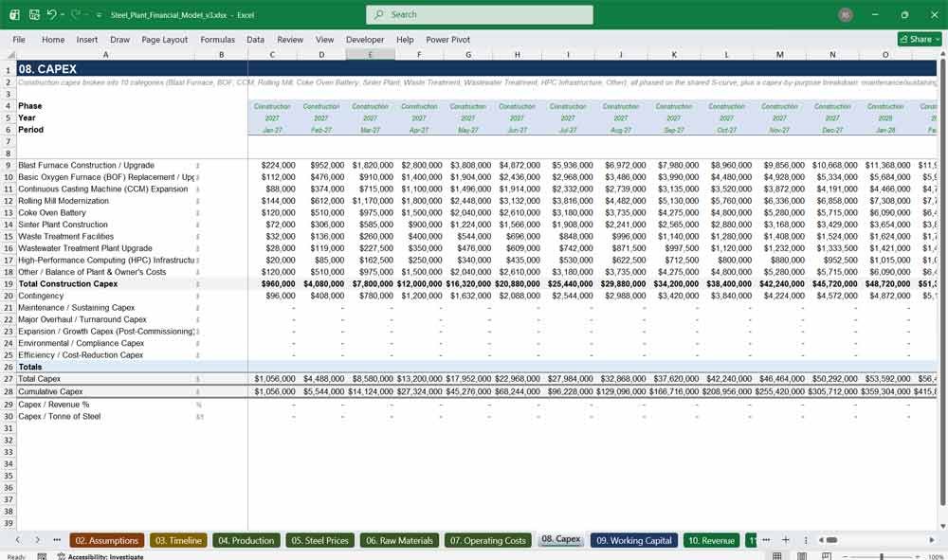Open the Draw ribbon tab

(x=119, y=39)
